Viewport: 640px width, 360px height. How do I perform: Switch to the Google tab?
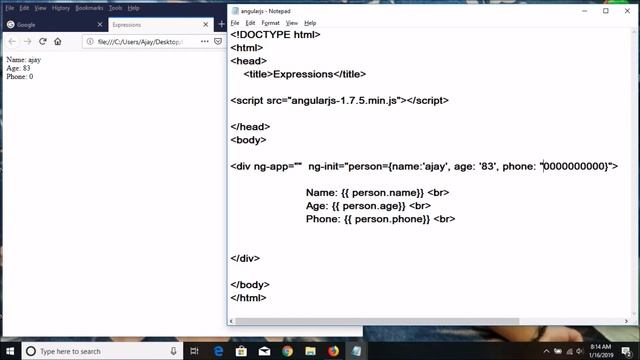(x=55, y=25)
